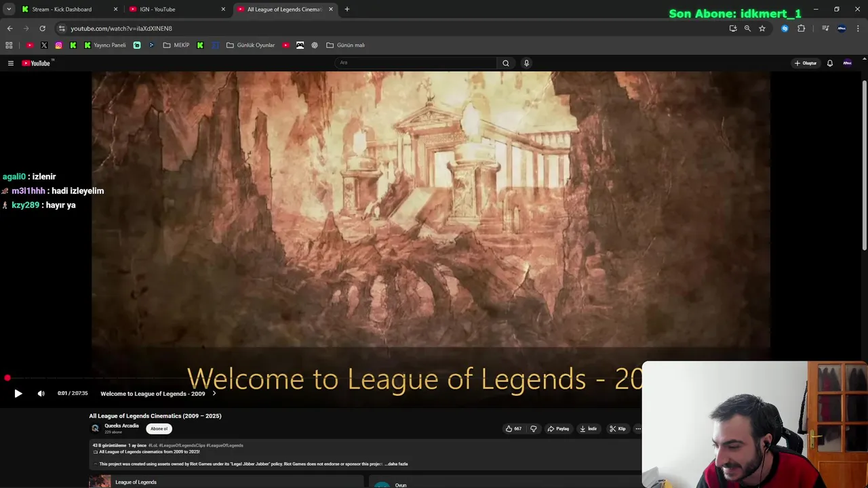Open the Yayıncı Paneli bookmark
This screenshot has width=868, height=488.
point(105,45)
